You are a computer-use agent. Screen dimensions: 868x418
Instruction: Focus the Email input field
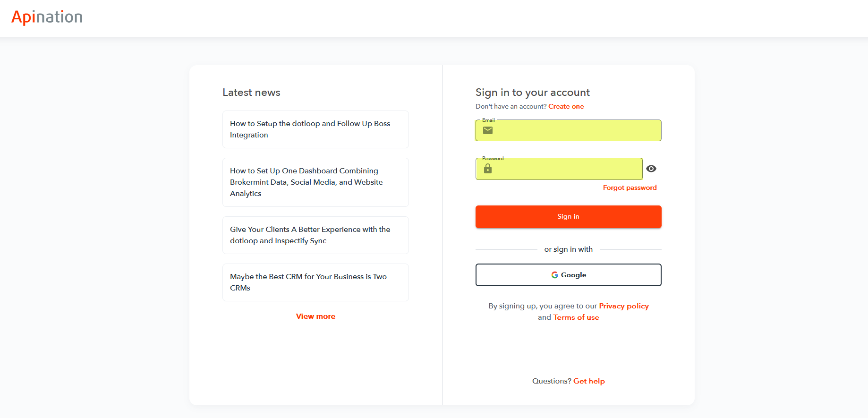(576, 130)
